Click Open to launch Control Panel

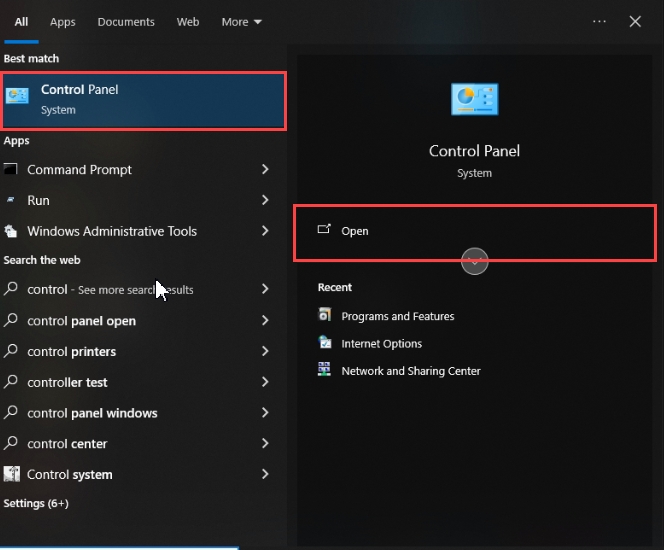[355, 231]
